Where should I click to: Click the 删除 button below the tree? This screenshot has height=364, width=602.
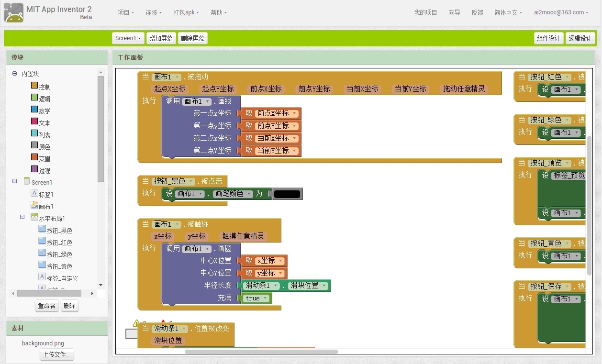coord(70,306)
